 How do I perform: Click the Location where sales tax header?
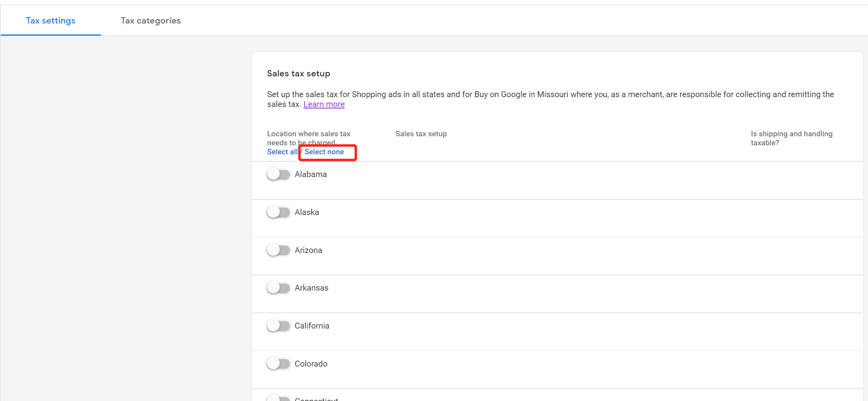tap(309, 134)
